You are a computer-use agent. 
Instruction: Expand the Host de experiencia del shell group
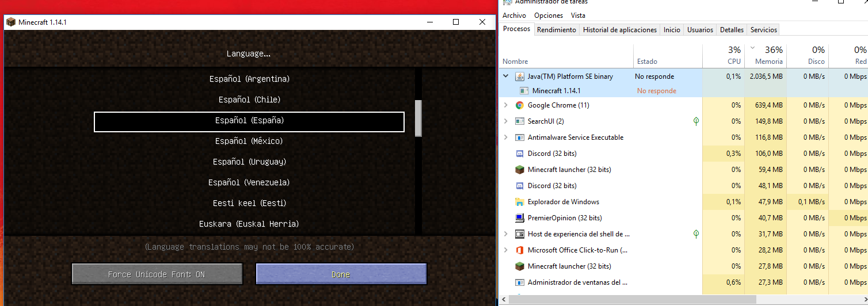coord(506,234)
